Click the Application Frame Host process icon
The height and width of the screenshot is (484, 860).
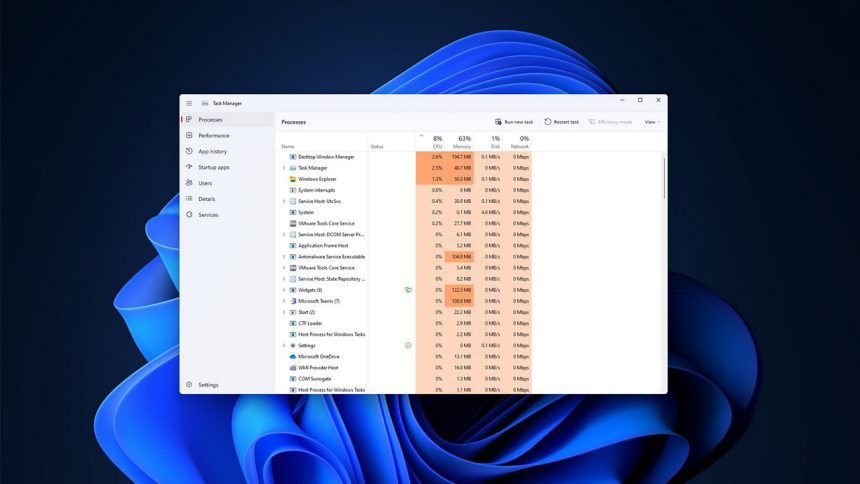pos(293,245)
